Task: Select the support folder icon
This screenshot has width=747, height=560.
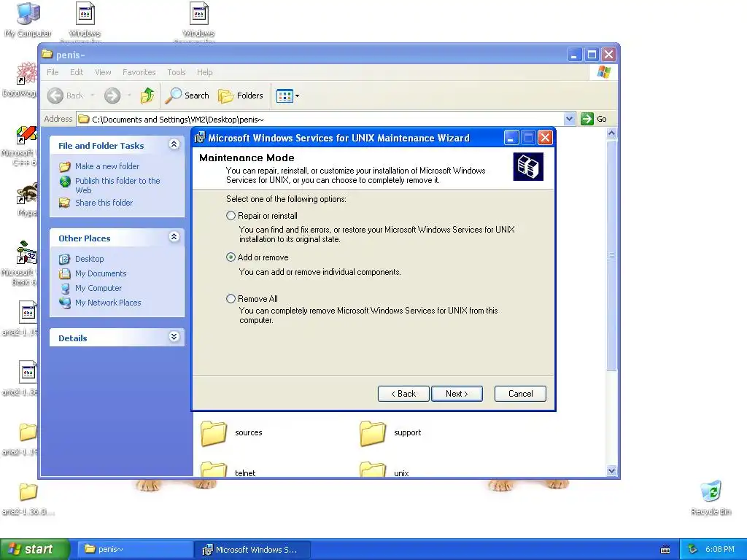Action: click(373, 433)
